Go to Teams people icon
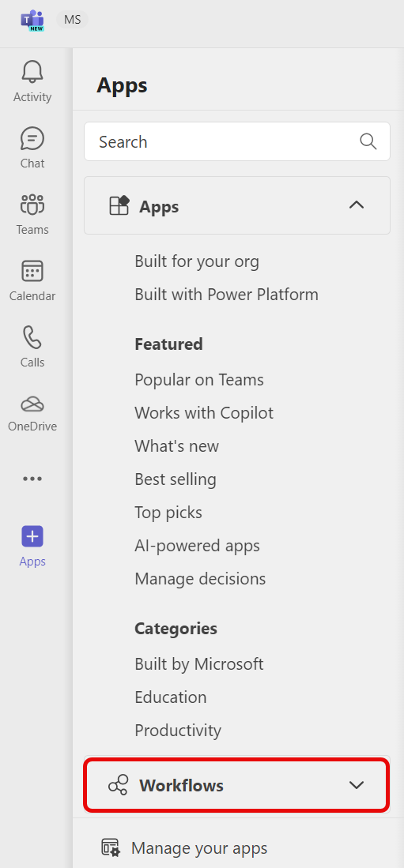This screenshot has height=868, width=404. (32, 205)
